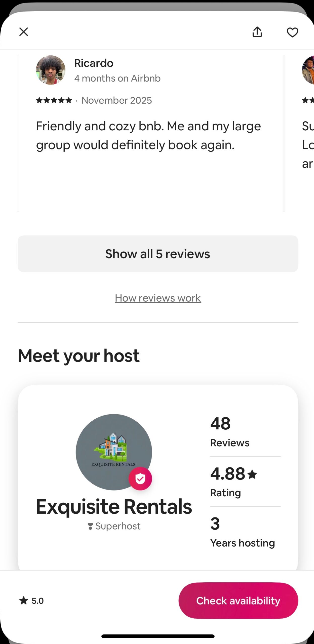Open the next reviewer's profile photo

point(309,70)
